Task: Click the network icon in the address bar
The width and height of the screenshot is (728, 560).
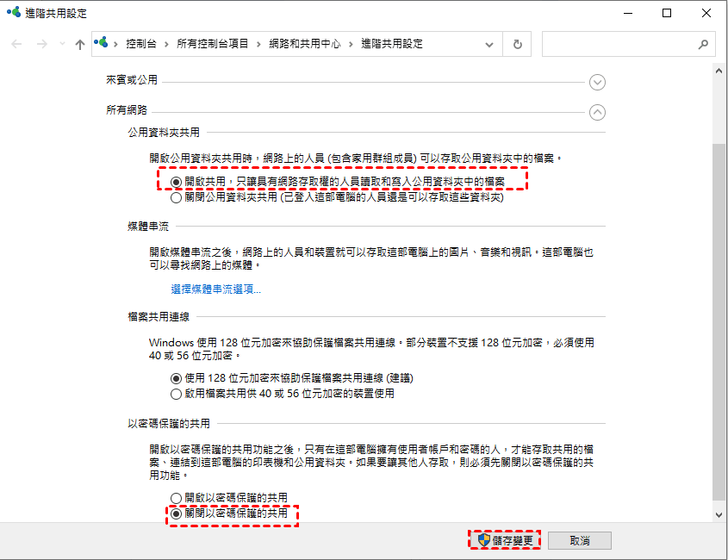Action: click(102, 43)
